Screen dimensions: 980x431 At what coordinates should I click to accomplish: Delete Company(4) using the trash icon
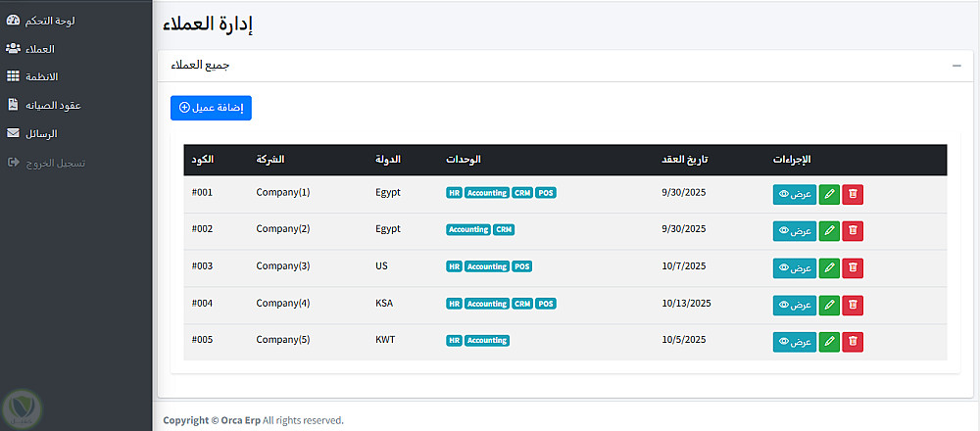click(x=853, y=305)
